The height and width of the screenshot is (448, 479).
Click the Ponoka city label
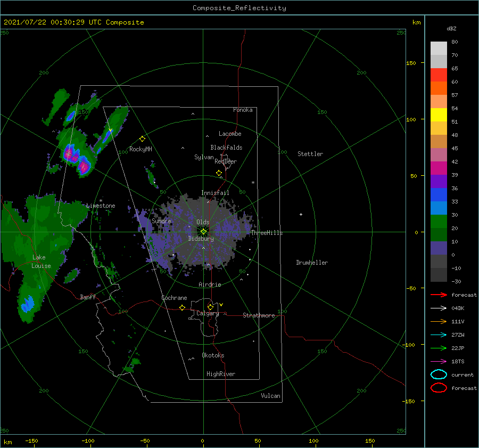pyautogui.click(x=243, y=110)
